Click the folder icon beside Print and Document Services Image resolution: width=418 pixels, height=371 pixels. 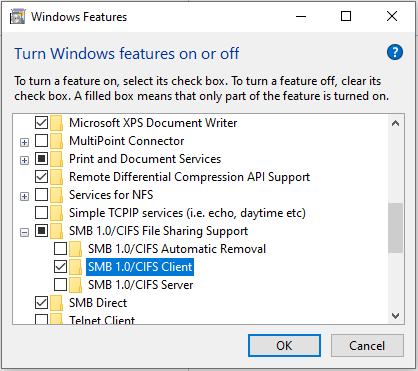click(x=56, y=159)
